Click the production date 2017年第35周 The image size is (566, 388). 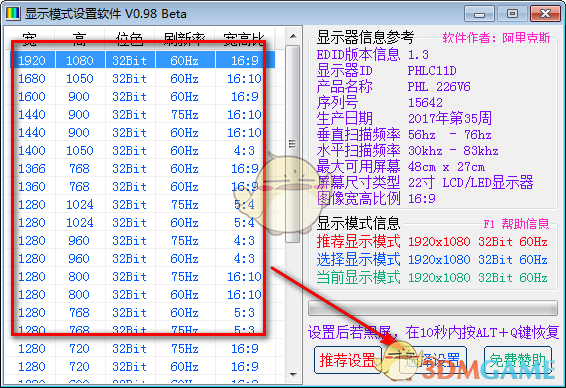450,118
